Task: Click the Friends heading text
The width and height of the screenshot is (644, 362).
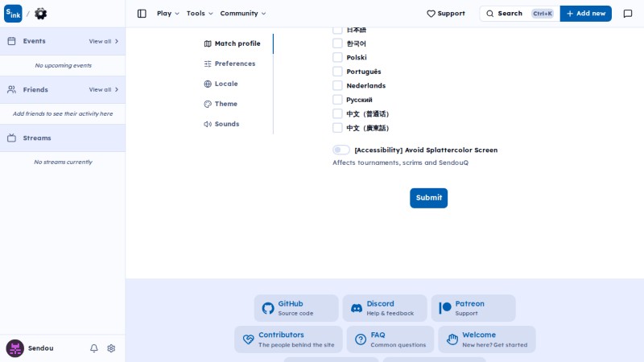Action: pyautogui.click(x=35, y=89)
